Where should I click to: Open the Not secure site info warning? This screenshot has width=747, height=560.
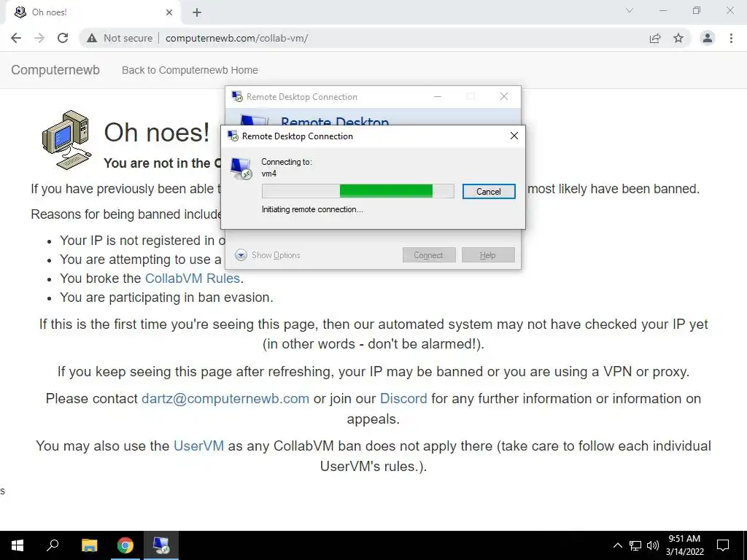[120, 38]
